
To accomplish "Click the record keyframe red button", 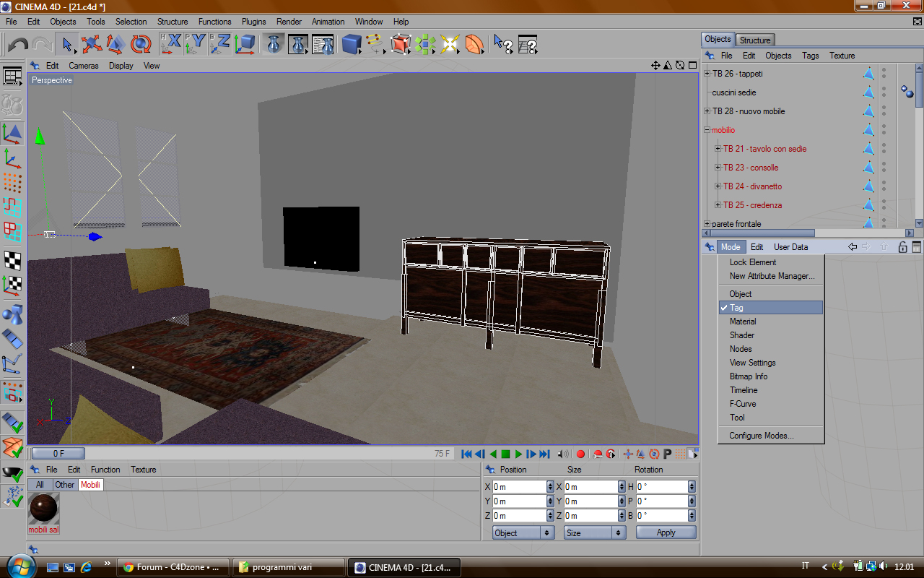I will tap(580, 454).
